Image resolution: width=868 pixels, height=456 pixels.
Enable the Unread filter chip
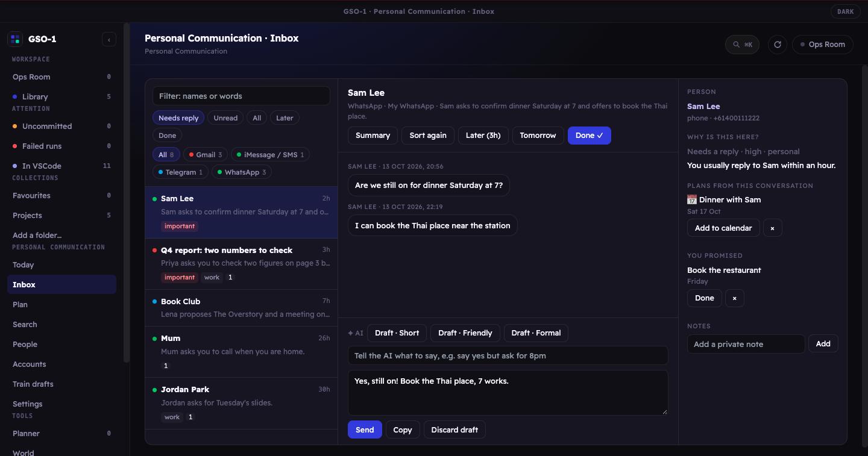pos(225,118)
